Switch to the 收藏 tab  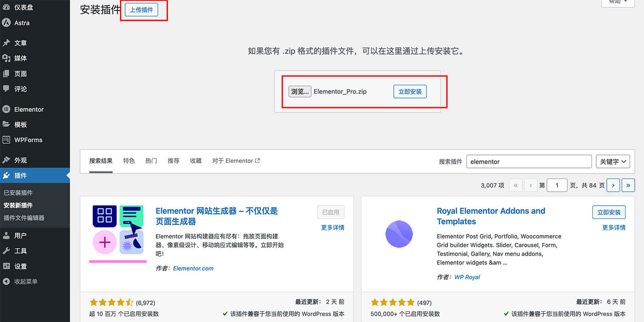pos(196,161)
